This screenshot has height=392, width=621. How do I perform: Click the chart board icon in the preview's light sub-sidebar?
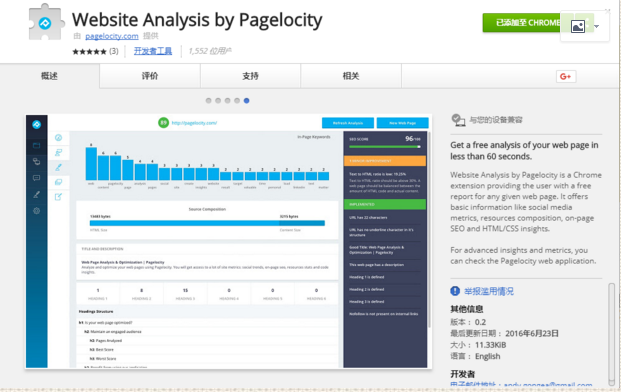point(59,152)
